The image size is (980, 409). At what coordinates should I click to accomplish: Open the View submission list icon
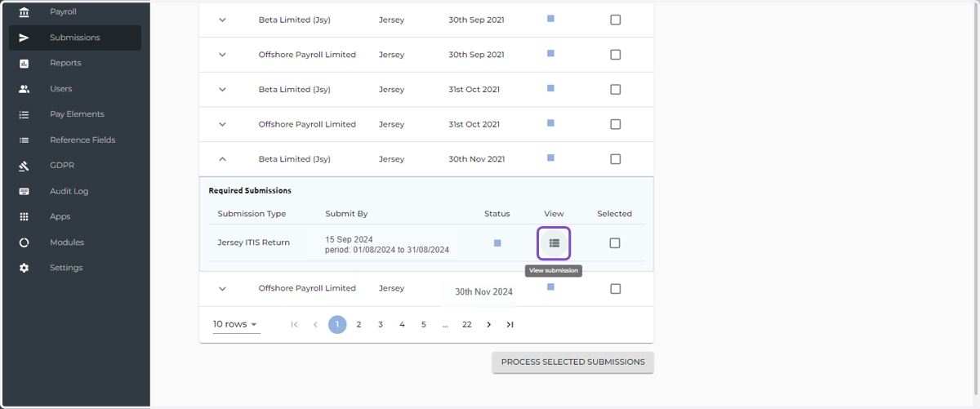coord(554,243)
